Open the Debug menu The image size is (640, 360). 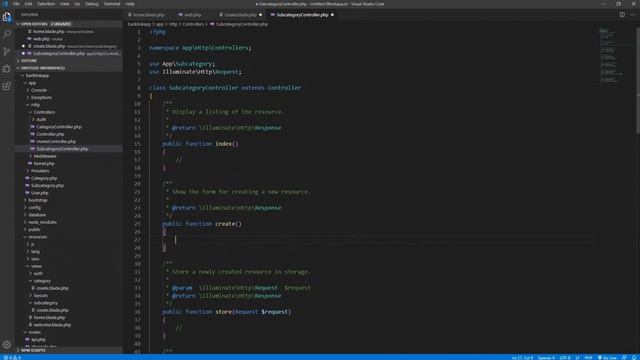(x=91, y=4)
